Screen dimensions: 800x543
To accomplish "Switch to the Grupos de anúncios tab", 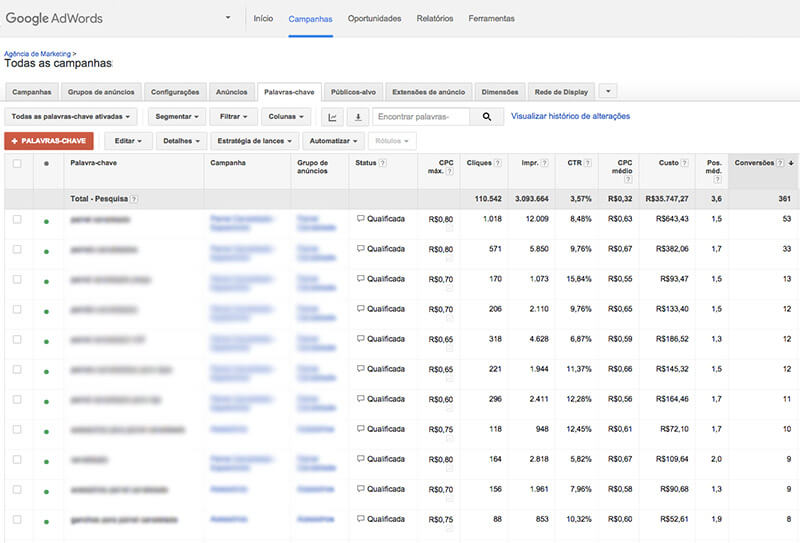I will pyautogui.click(x=100, y=92).
